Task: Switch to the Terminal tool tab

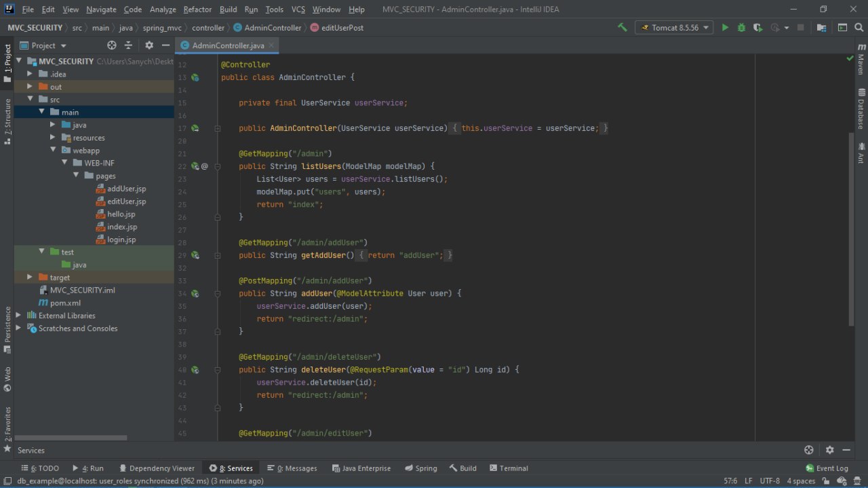Action: [509, 468]
